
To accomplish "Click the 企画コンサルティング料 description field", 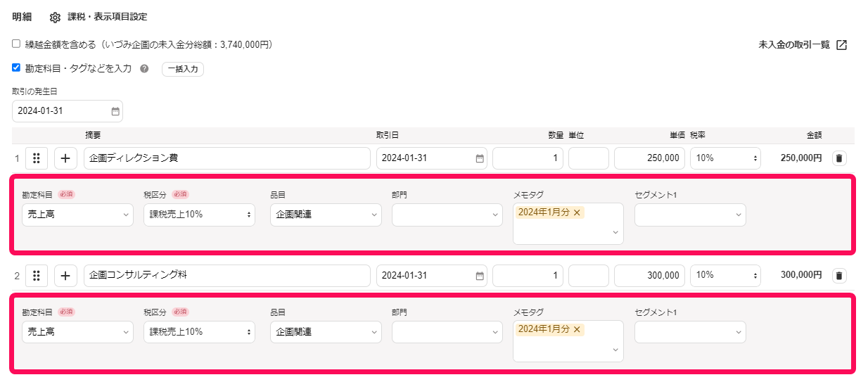I will click(x=227, y=276).
